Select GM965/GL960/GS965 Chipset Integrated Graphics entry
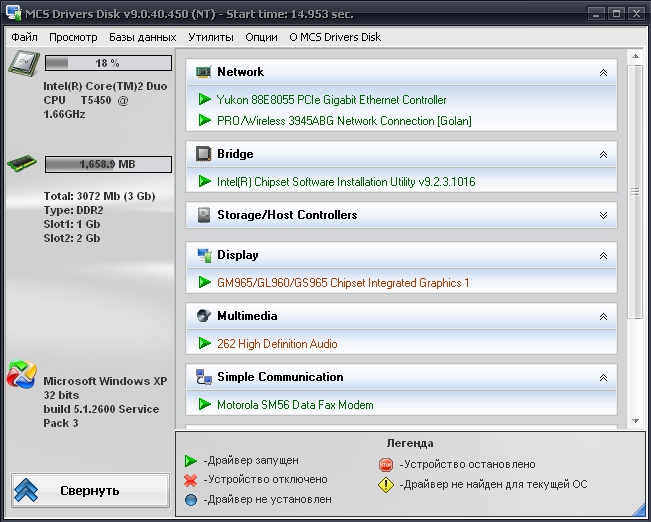The image size is (651, 522). tap(342, 283)
